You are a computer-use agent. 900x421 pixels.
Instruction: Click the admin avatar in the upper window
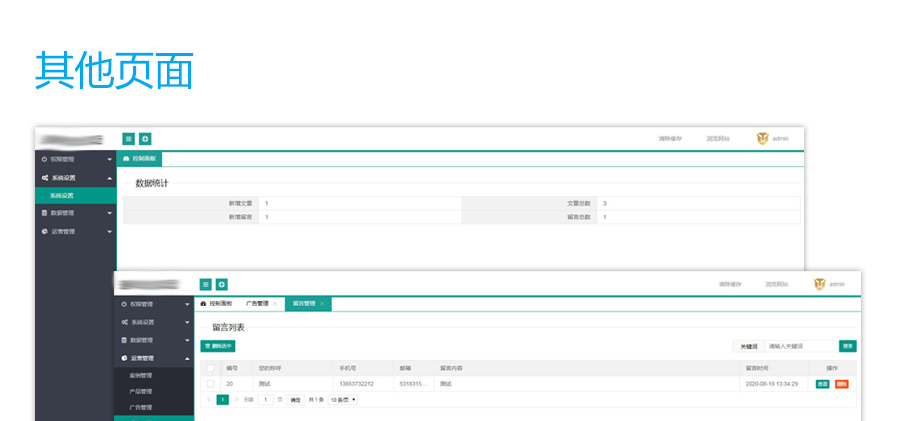(763, 139)
